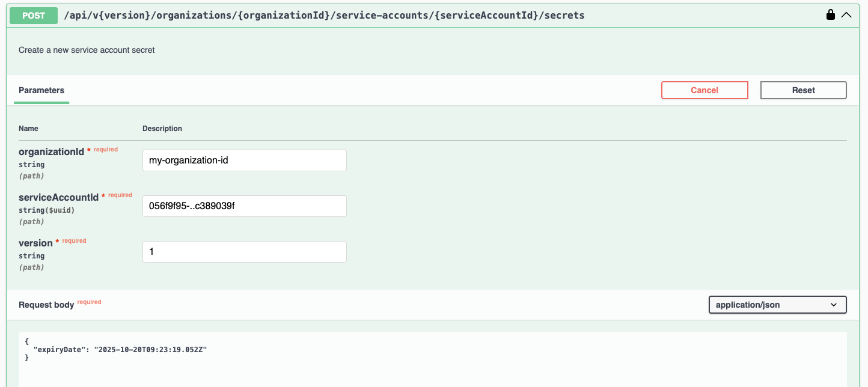Click into the serviceAccountId uuid field
868x387 pixels.
(244, 206)
